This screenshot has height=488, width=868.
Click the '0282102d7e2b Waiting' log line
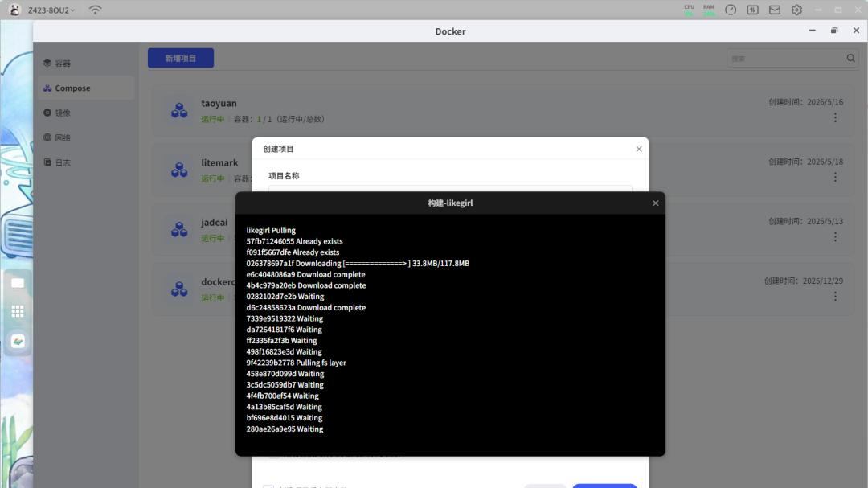[x=285, y=297]
